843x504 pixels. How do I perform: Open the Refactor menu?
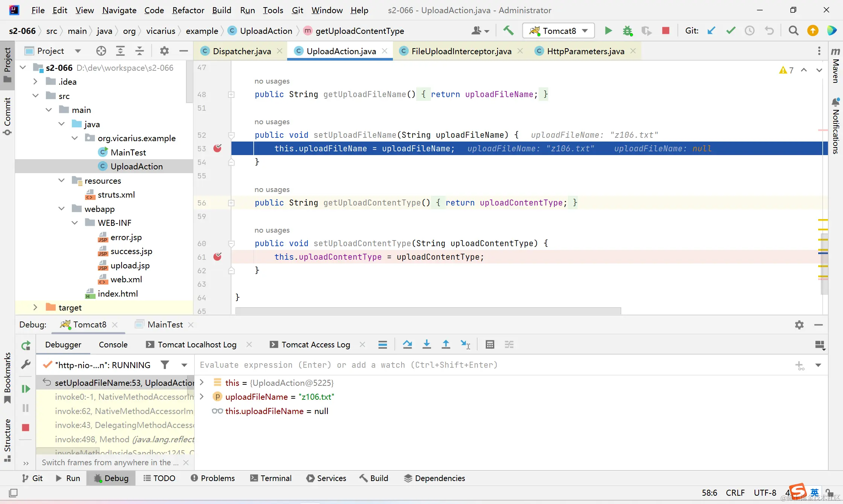coord(188,10)
